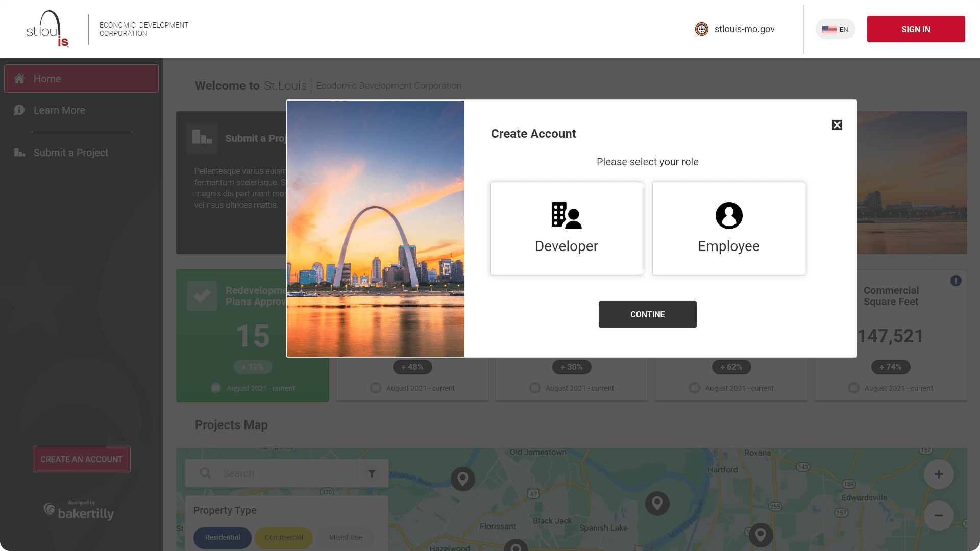Toggle the Mixed Use property filter
Viewport: 980px width, 551px height.
pos(346,537)
